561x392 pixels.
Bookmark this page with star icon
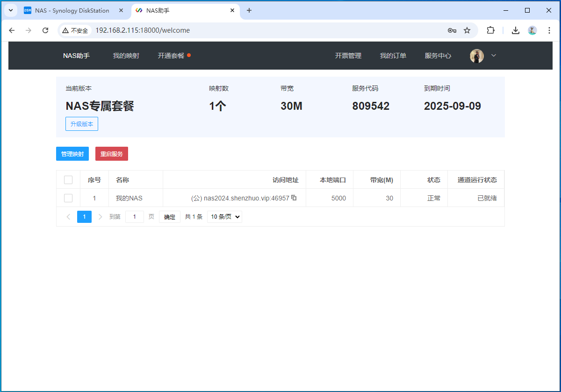coord(467,30)
